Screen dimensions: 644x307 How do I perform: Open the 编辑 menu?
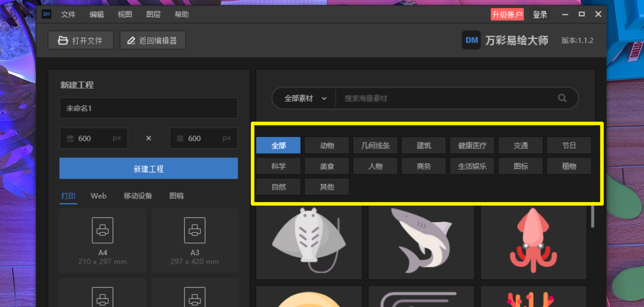97,14
